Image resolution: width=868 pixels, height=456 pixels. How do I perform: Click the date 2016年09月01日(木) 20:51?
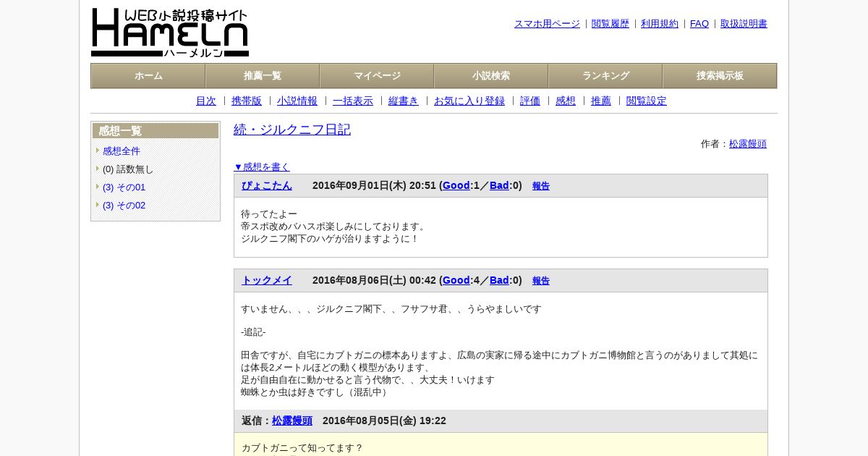tap(374, 186)
